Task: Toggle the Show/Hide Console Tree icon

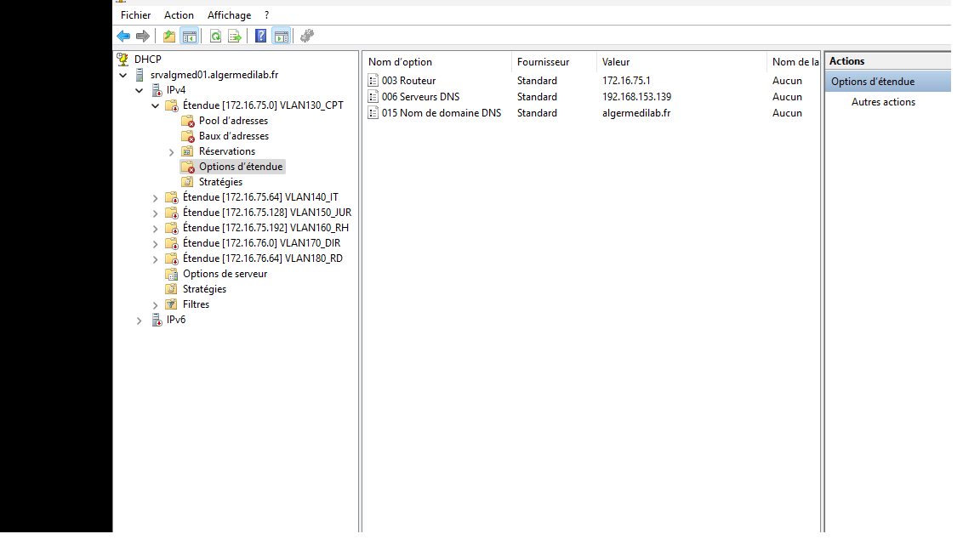Action: click(x=189, y=36)
